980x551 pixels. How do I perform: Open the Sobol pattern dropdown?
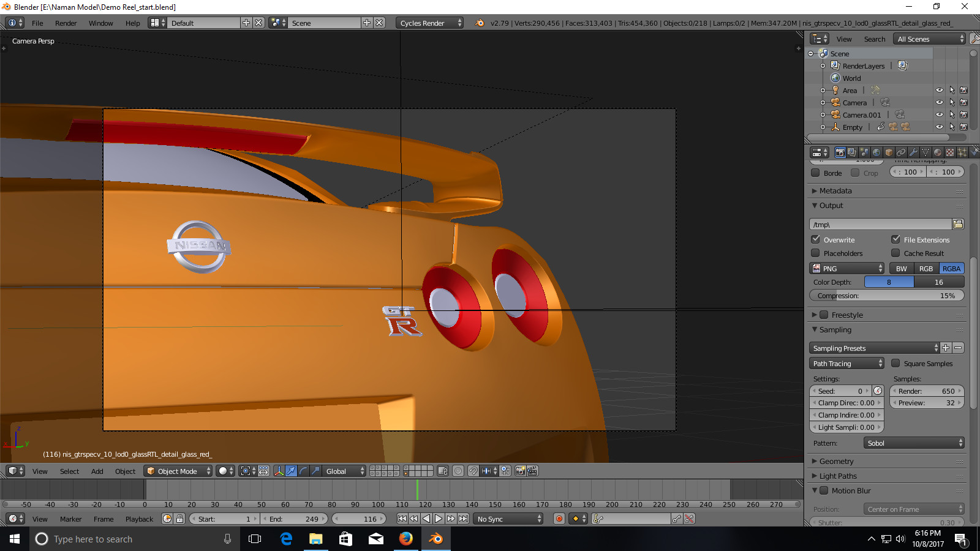[914, 443]
